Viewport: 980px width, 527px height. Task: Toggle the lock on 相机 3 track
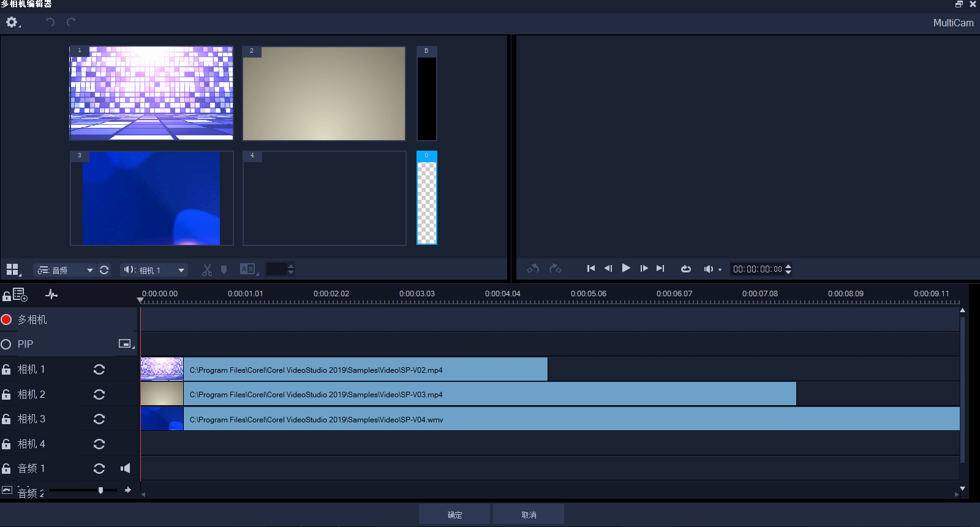pyautogui.click(x=6, y=419)
